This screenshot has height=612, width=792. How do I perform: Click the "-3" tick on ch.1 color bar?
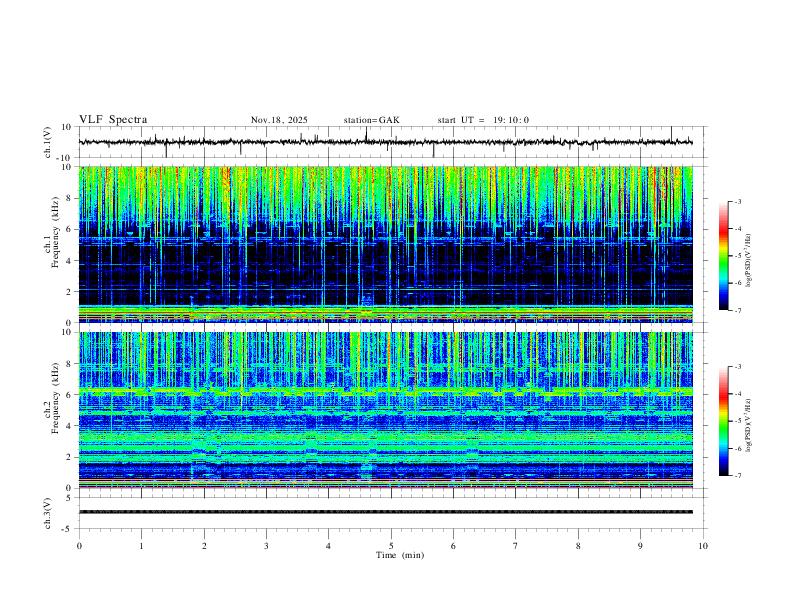(x=737, y=201)
